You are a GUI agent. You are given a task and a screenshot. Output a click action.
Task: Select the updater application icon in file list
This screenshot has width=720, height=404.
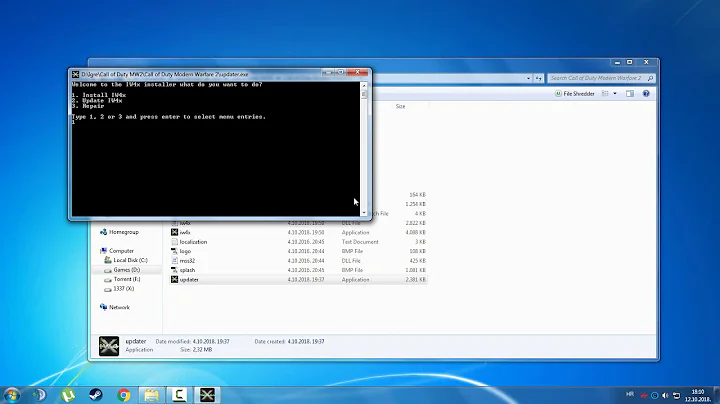click(x=174, y=279)
